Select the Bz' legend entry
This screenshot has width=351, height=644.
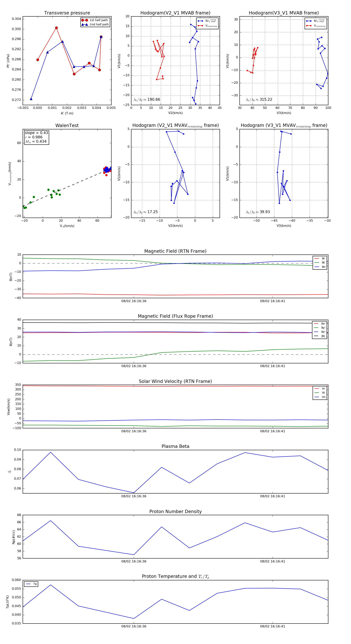click(x=320, y=332)
